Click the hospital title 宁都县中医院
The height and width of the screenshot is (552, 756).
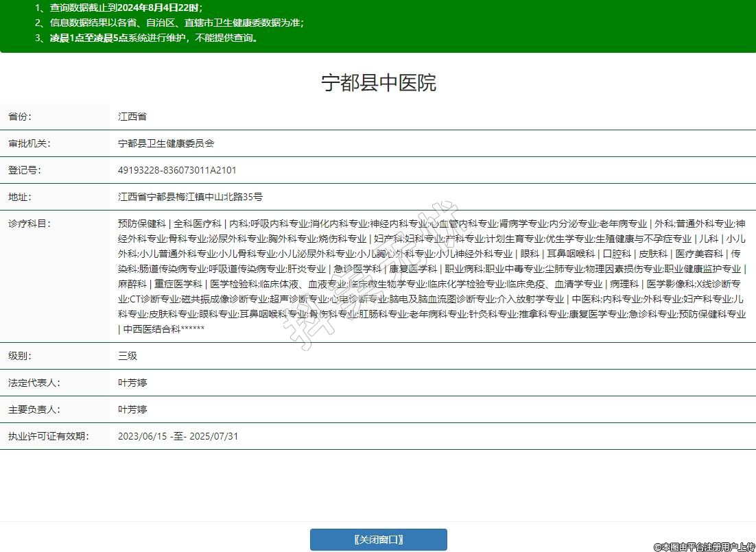378,83
